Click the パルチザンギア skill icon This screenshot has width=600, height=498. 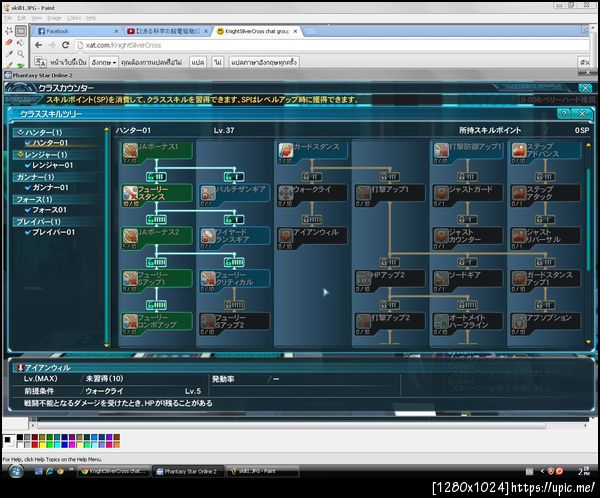coord(208,193)
